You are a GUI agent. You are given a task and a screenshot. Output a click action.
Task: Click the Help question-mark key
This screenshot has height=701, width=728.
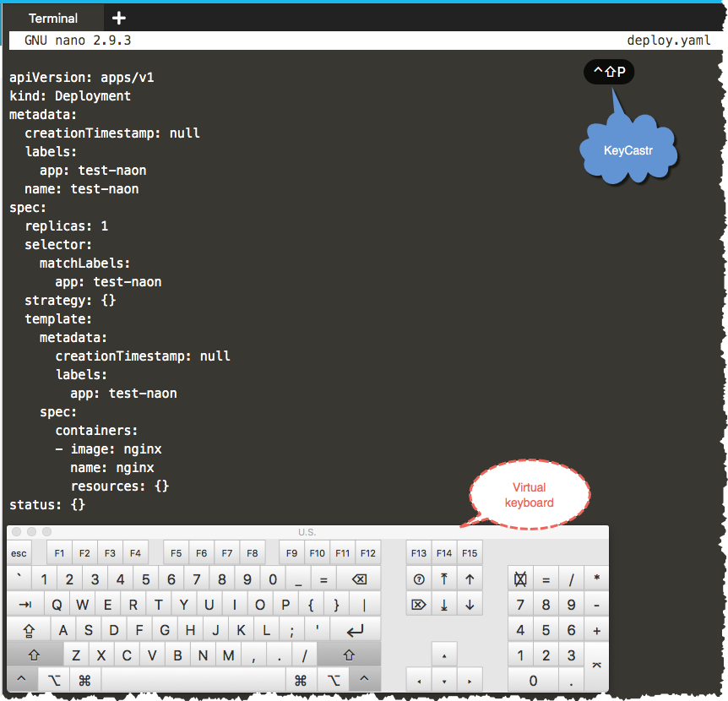[x=419, y=579]
